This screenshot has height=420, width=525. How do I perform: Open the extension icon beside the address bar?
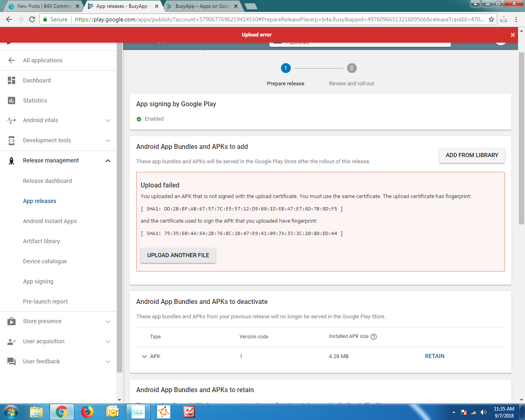[504, 19]
